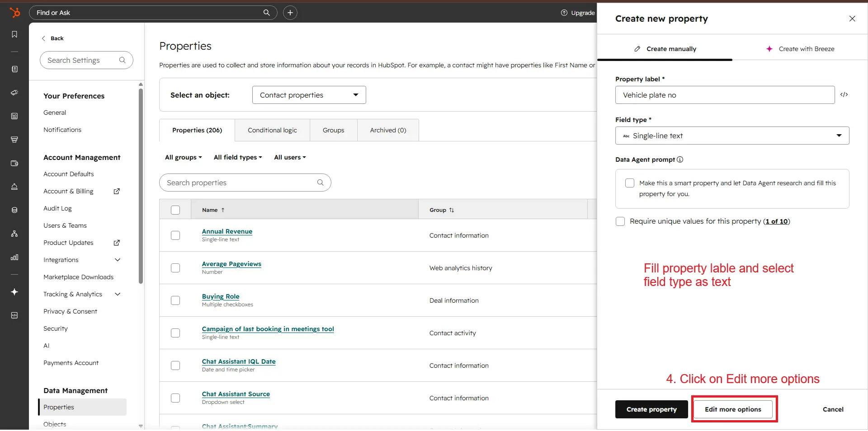This screenshot has height=431, width=868.
Task: Select the Buying Role row checkbox
Action: click(x=175, y=300)
